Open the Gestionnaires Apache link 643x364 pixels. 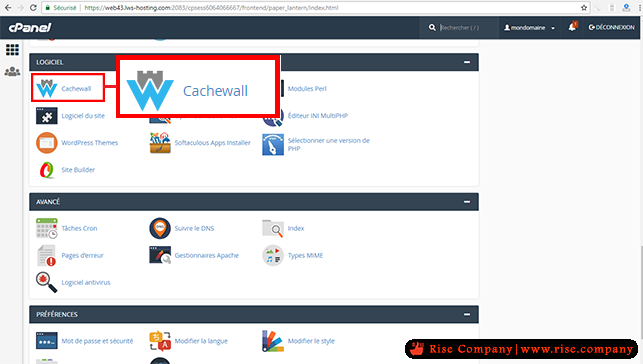[207, 255]
